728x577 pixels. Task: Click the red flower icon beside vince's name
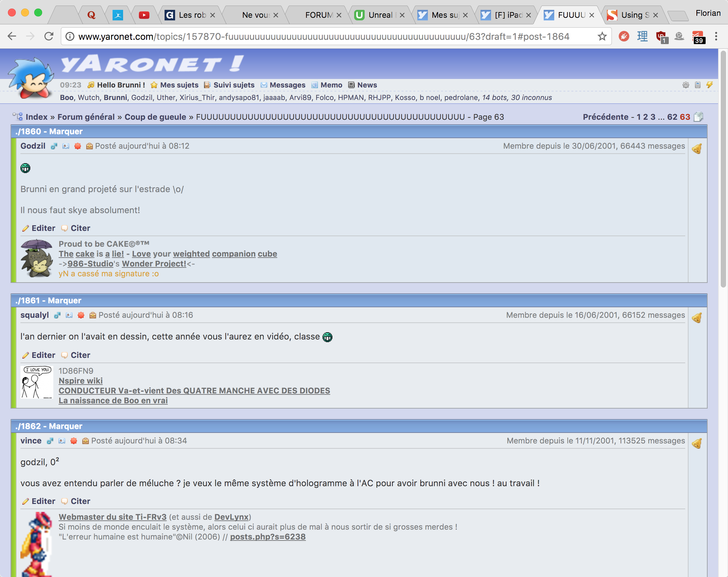tap(74, 441)
